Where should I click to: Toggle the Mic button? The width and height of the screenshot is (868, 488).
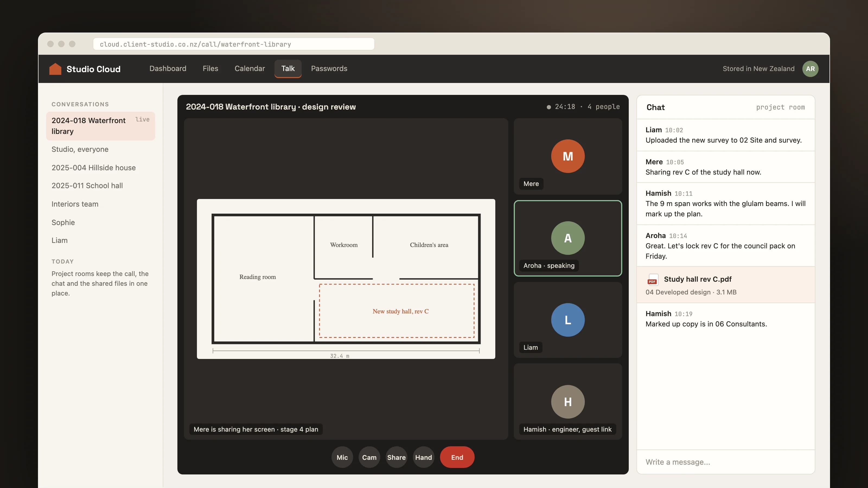[x=342, y=457]
